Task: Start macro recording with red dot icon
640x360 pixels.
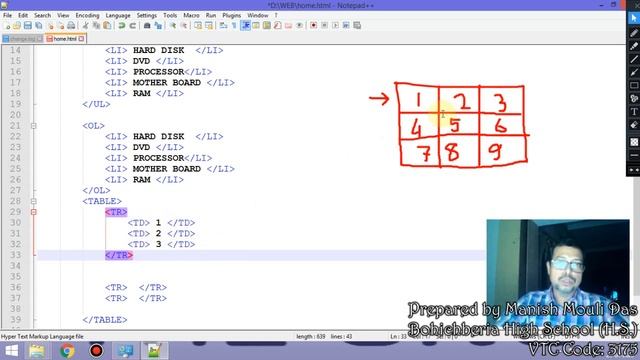Action: [x=313, y=25]
